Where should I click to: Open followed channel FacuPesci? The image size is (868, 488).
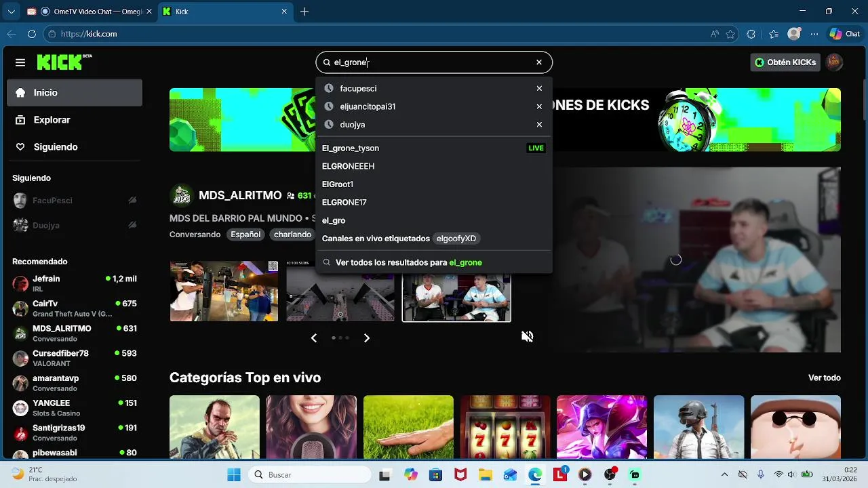click(75, 201)
